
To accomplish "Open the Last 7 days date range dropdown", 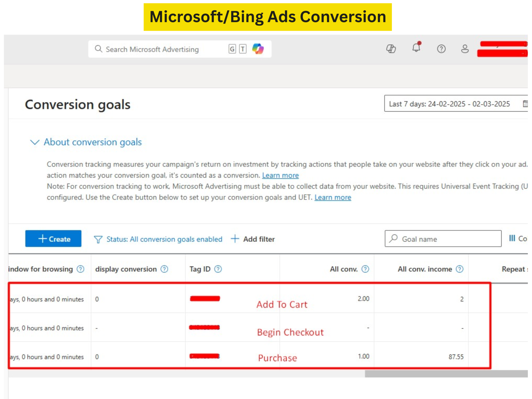I will point(449,104).
